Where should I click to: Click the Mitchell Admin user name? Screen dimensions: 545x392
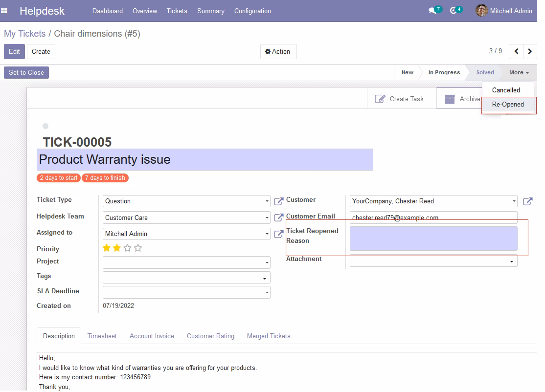pos(511,11)
